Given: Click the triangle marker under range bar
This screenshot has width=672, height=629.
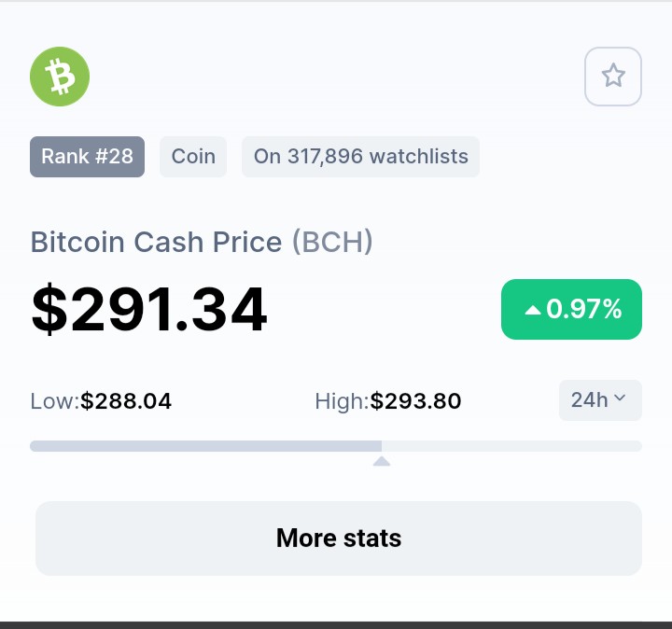Looking at the screenshot, I should point(382,461).
